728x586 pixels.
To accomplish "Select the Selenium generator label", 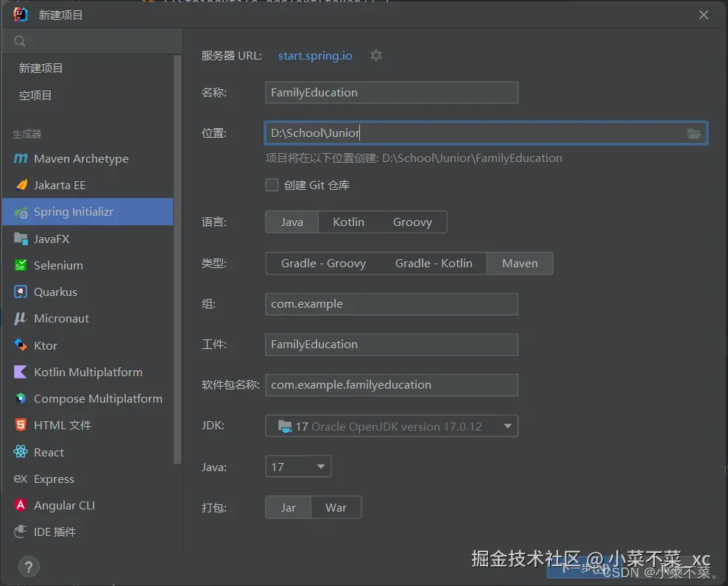I will click(x=58, y=265).
